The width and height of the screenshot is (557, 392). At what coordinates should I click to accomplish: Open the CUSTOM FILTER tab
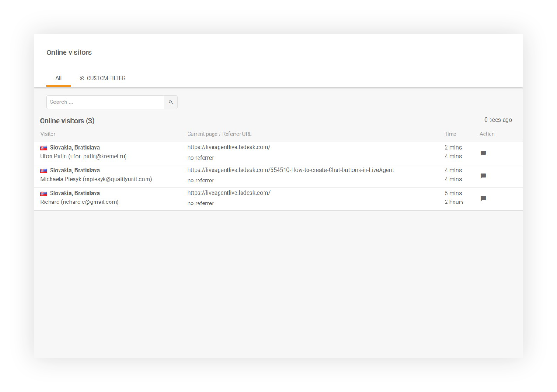click(x=103, y=78)
